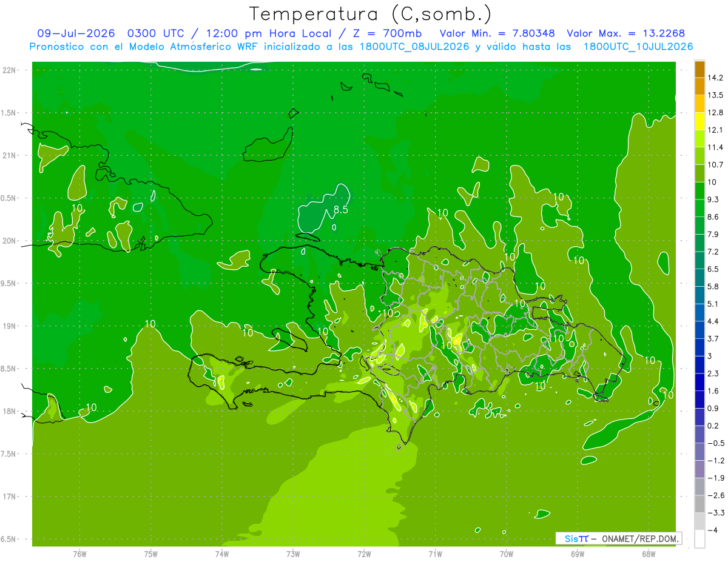
Task: Click the "1.6" colorbar value
Action: click(713, 391)
